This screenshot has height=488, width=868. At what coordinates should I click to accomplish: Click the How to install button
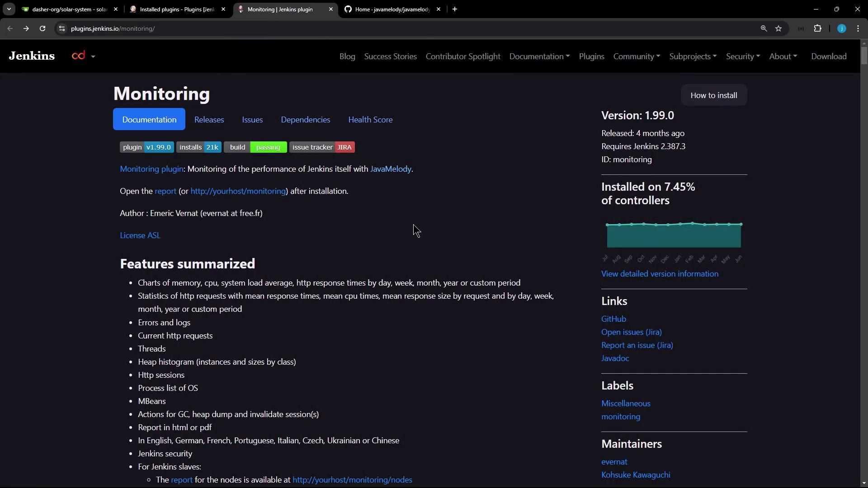[x=713, y=95]
